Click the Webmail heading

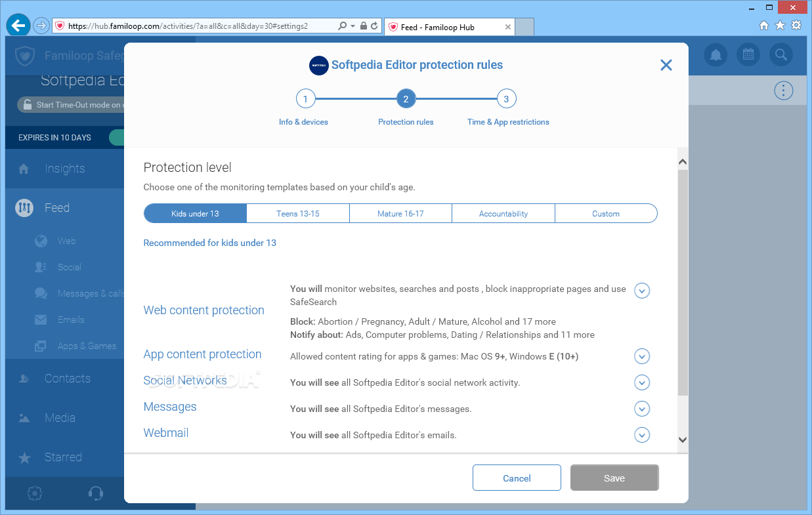pyautogui.click(x=166, y=433)
